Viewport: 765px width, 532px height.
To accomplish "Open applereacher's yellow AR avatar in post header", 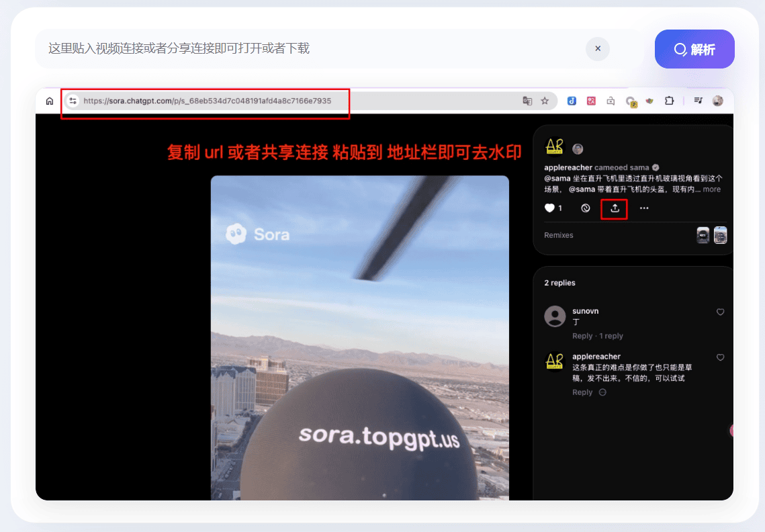I will click(x=554, y=146).
